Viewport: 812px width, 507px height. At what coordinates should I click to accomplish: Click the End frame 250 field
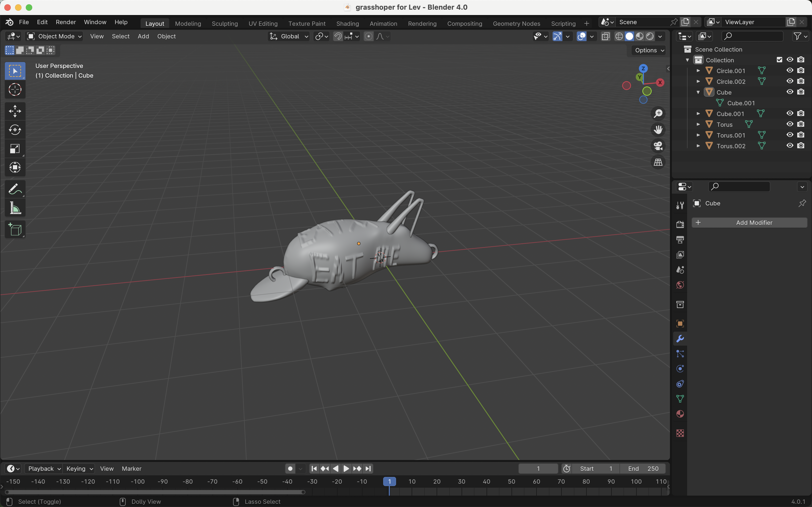click(643, 468)
